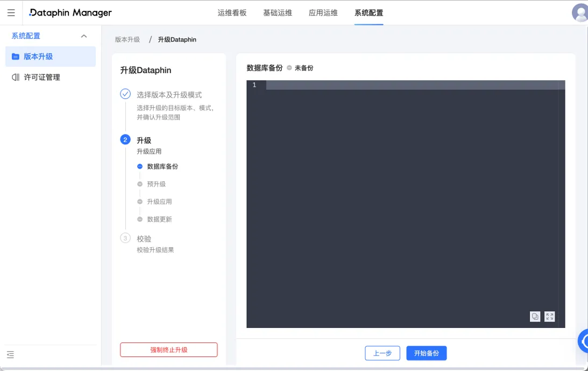This screenshot has height=371, width=588.
Task: Click the 预升级 sub-step dot
Action: (x=140, y=184)
